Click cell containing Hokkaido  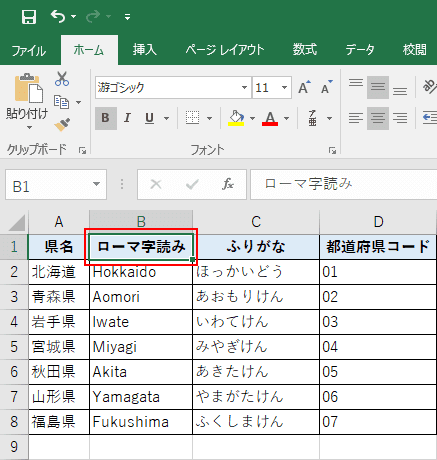[141, 272]
